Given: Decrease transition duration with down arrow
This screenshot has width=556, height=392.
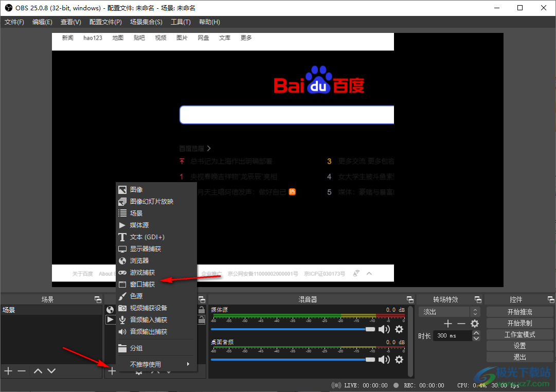Looking at the screenshot, I should point(476,338).
